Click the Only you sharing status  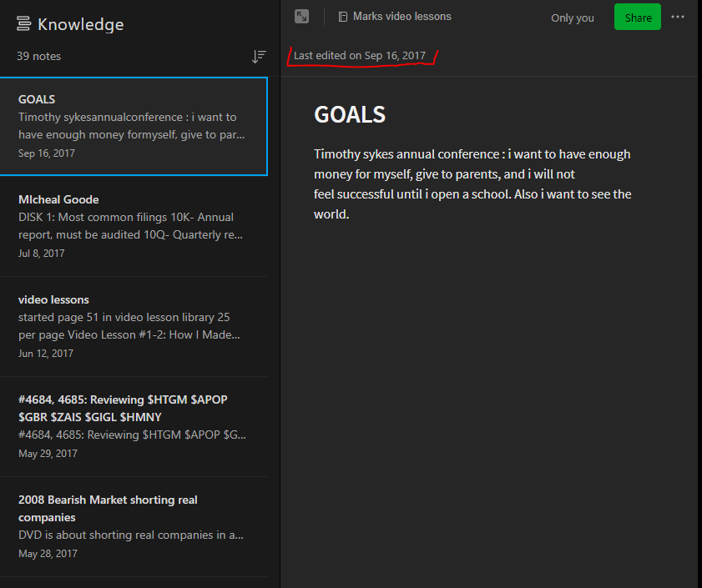pyautogui.click(x=572, y=18)
